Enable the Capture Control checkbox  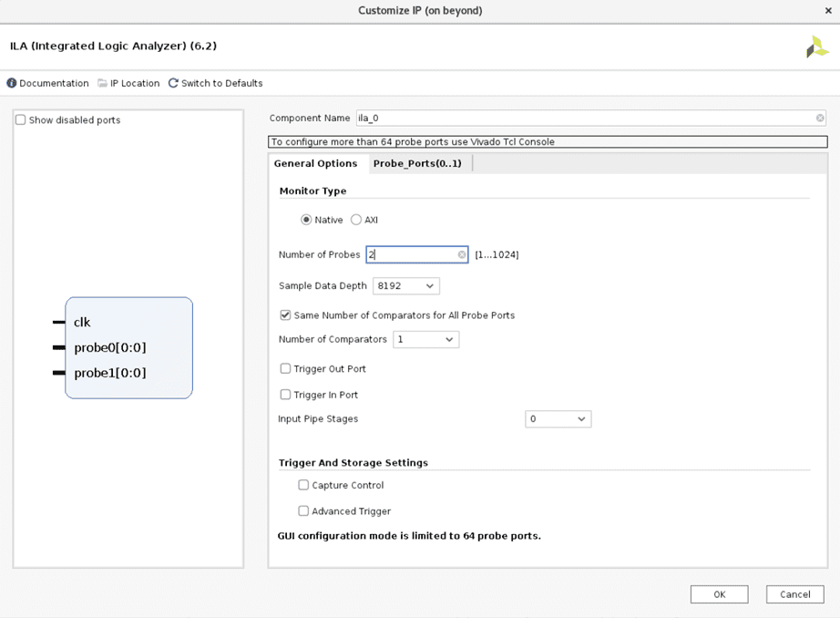pos(303,485)
